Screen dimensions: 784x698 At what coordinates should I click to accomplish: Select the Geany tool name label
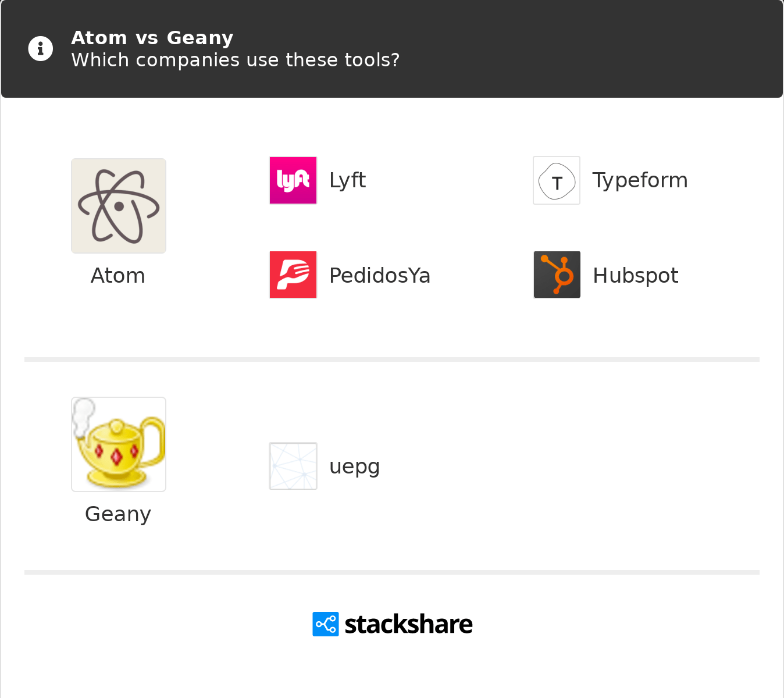(x=118, y=514)
